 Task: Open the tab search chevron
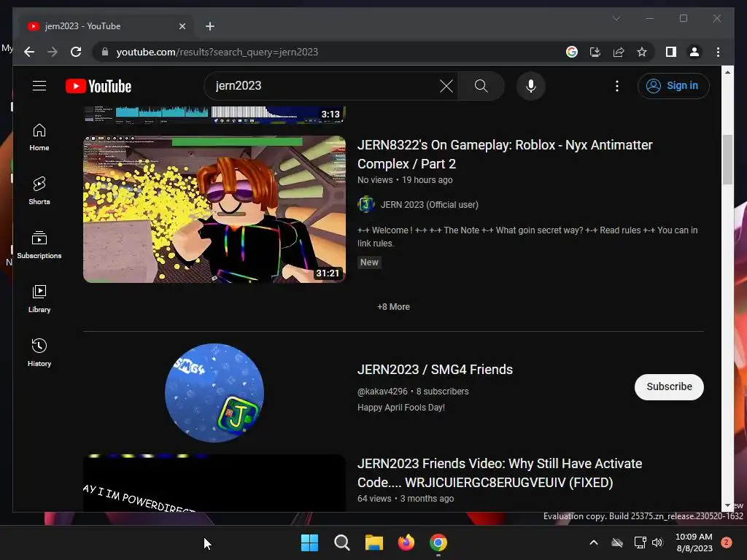[x=616, y=18]
